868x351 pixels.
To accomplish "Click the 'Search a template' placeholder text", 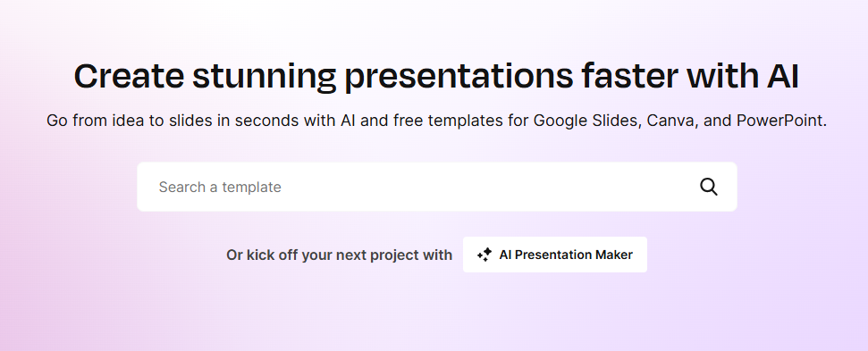I will tap(220, 188).
